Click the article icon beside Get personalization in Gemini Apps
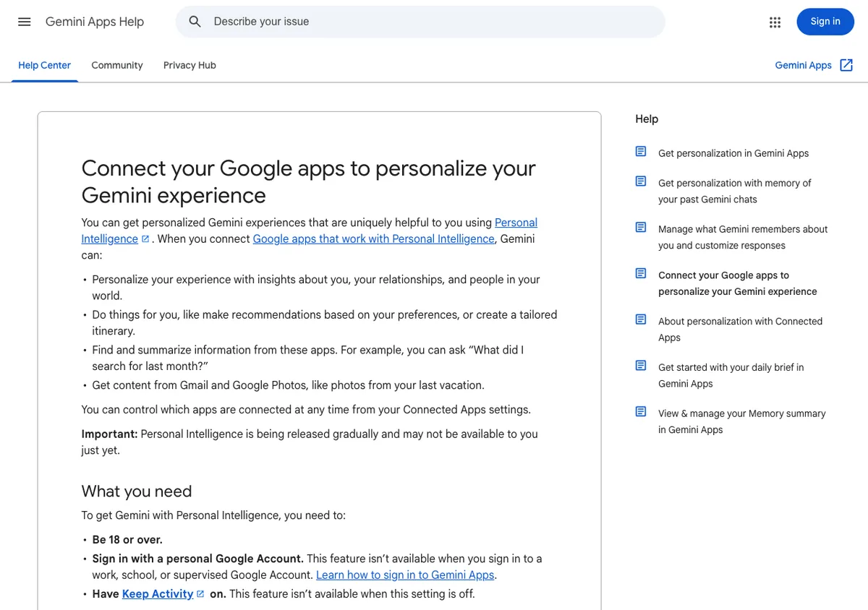Image resolution: width=868 pixels, height=610 pixels. [641, 152]
